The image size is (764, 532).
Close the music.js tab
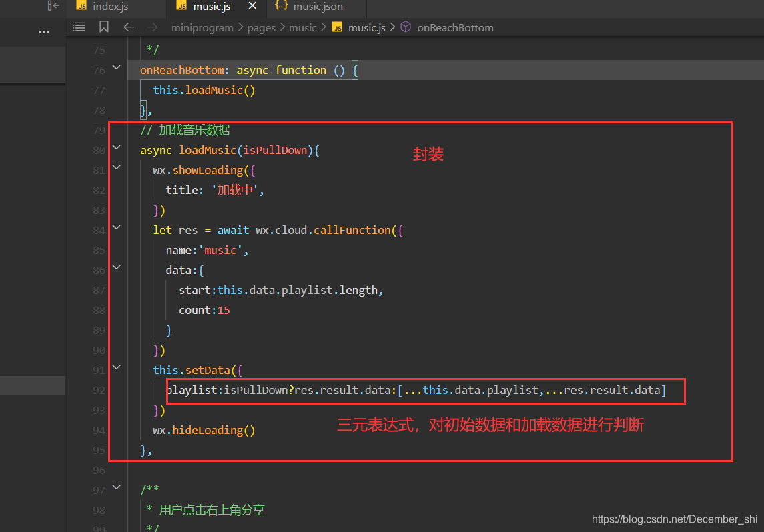pyautogui.click(x=252, y=6)
